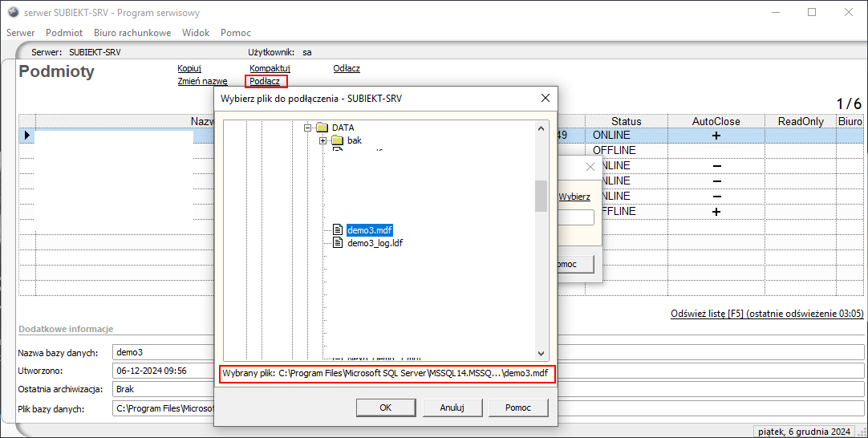Image resolution: width=868 pixels, height=438 pixels.
Task: Open the Pomoc menu
Action: [236, 33]
